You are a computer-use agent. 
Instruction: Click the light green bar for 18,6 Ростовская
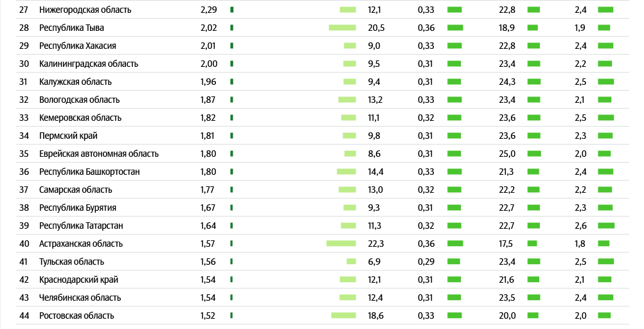point(344,316)
